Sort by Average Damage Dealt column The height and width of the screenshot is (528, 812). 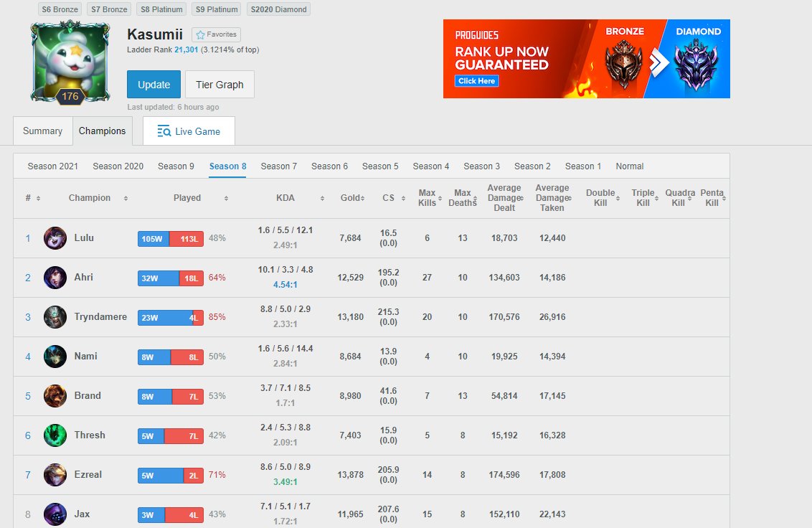pyautogui.click(x=505, y=198)
